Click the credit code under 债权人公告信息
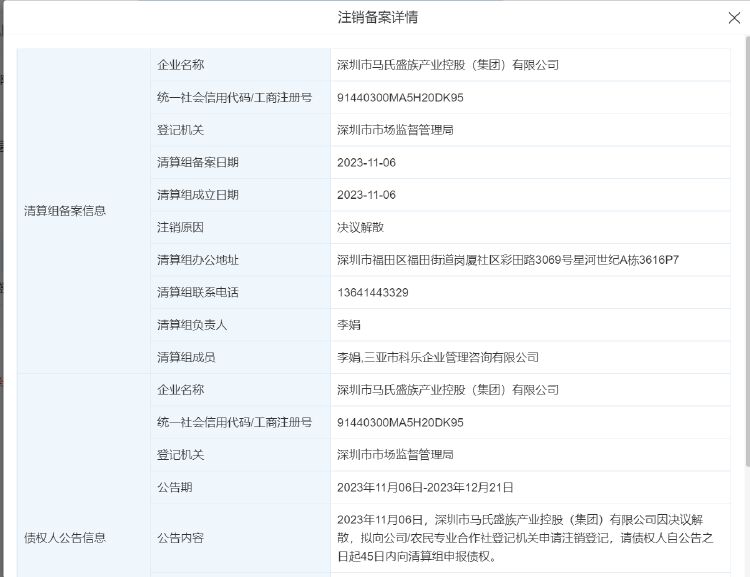 pos(400,422)
